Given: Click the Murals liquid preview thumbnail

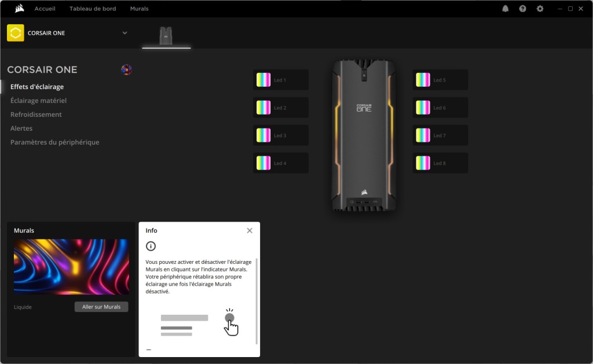Looking at the screenshot, I should click(71, 267).
